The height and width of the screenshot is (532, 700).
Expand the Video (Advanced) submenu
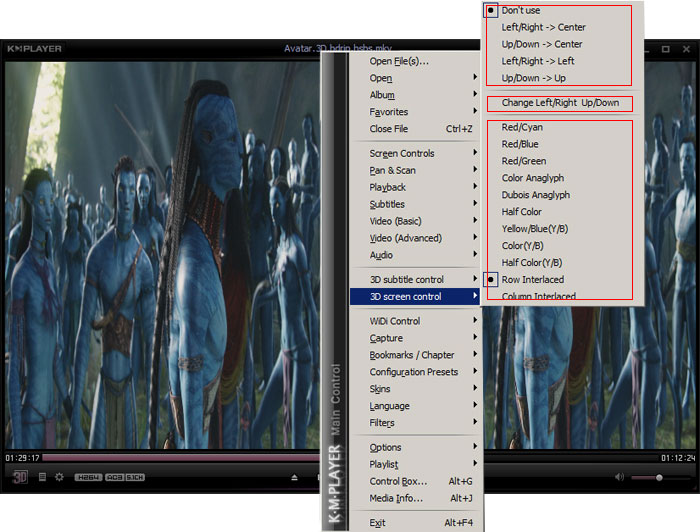(415, 238)
